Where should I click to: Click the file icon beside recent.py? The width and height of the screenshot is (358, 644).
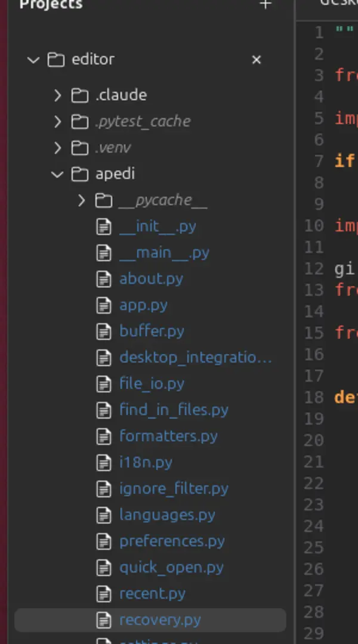click(104, 595)
